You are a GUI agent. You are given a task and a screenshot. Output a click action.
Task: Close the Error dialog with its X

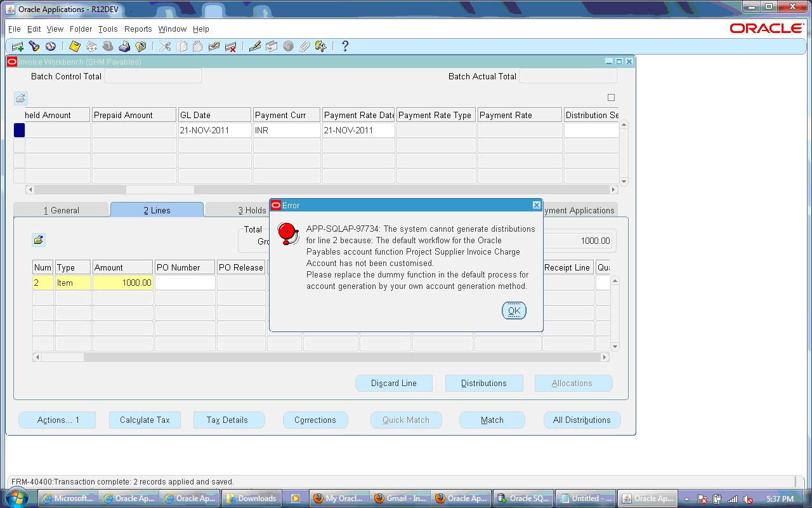coord(537,205)
